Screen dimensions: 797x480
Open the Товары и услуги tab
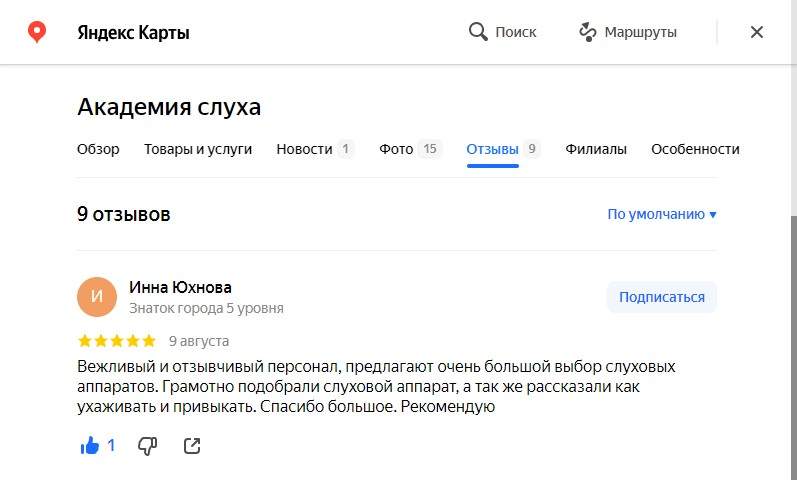click(198, 149)
